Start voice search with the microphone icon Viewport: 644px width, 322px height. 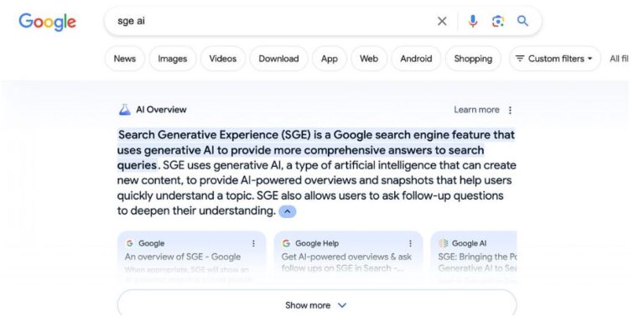[x=473, y=21]
